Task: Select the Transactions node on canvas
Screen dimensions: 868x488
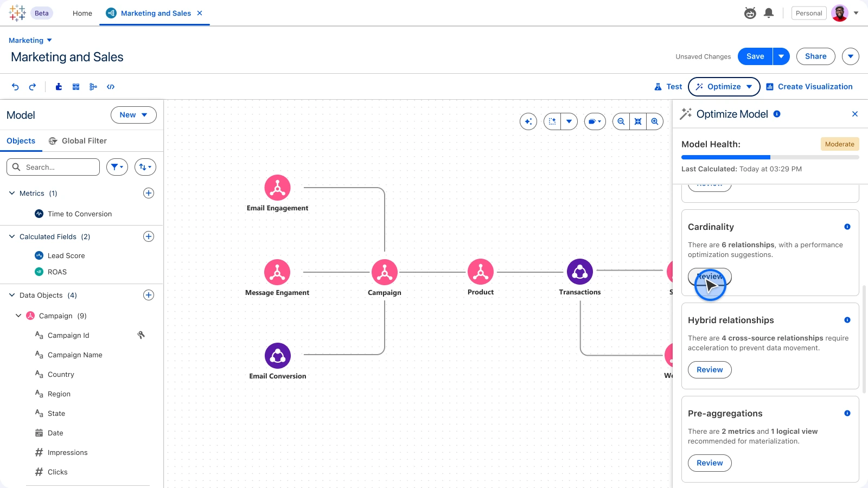Action: (580, 272)
